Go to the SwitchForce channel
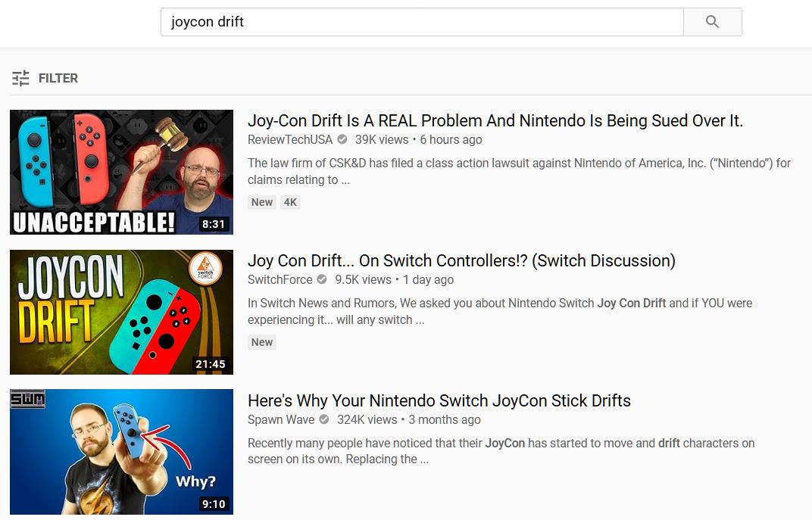Image resolution: width=812 pixels, height=520 pixels. point(280,279)
